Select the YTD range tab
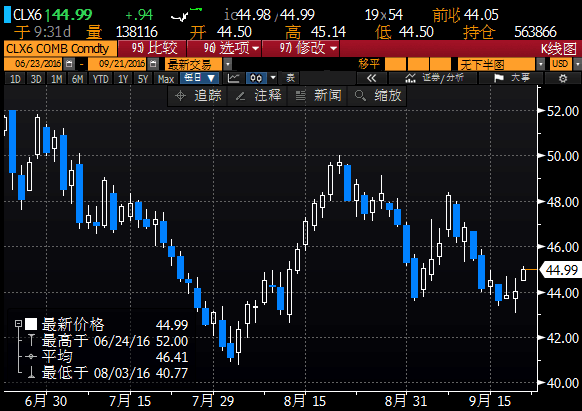 100,79
